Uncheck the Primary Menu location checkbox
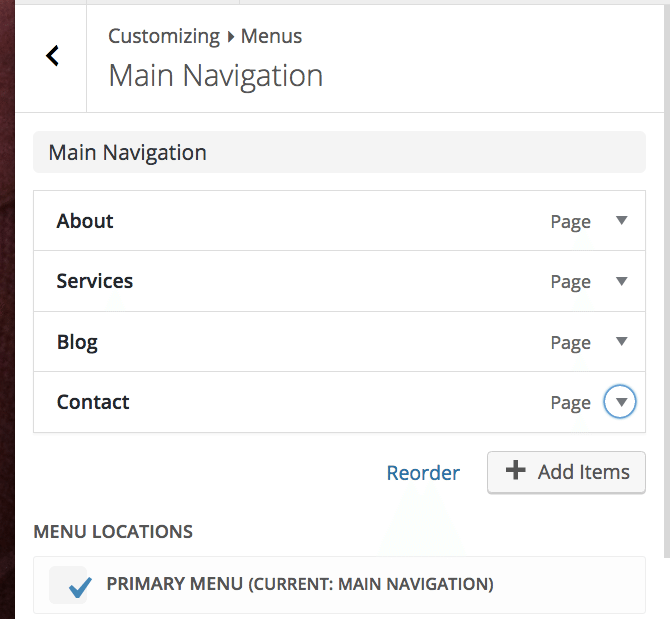Image resolution: width=670 pixels, height=619 pixels. coord(70,585)
